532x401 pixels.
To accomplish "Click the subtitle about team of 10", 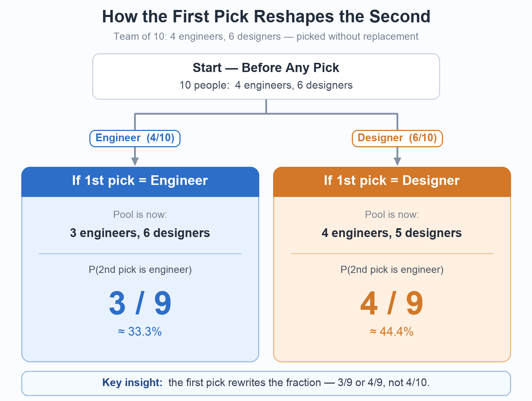I will (266, 37).
